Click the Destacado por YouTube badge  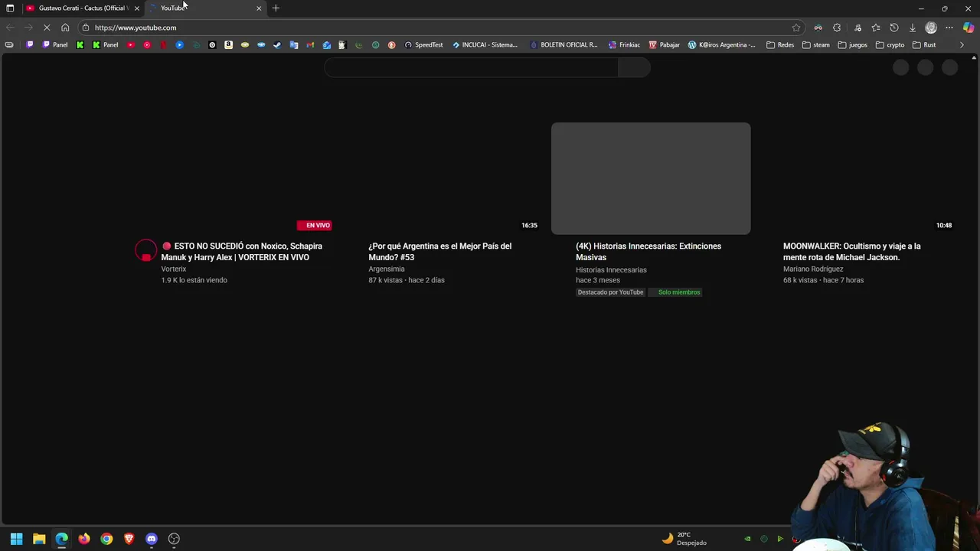(x=610, y=292)
